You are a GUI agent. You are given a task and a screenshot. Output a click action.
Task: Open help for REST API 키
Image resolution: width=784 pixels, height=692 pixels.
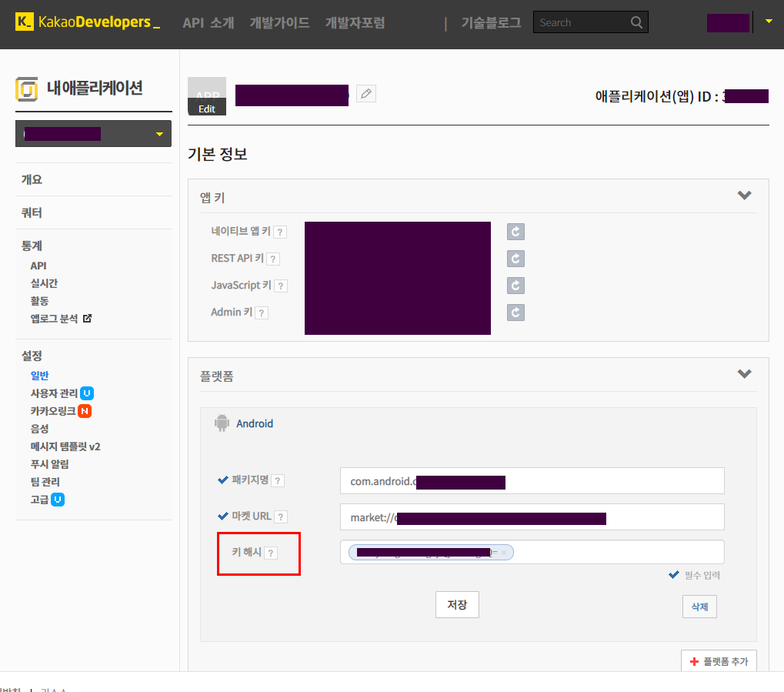pyautogui.click(x=273, y=259)
